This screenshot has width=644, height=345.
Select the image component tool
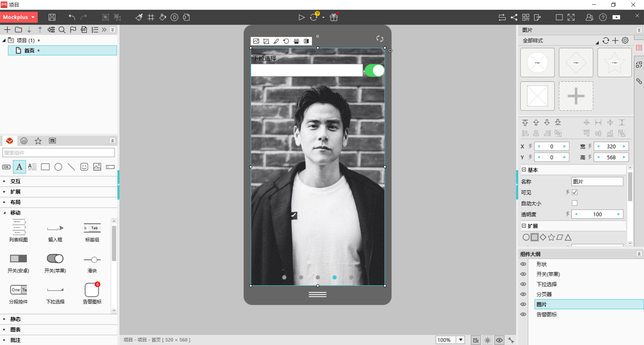97,167
